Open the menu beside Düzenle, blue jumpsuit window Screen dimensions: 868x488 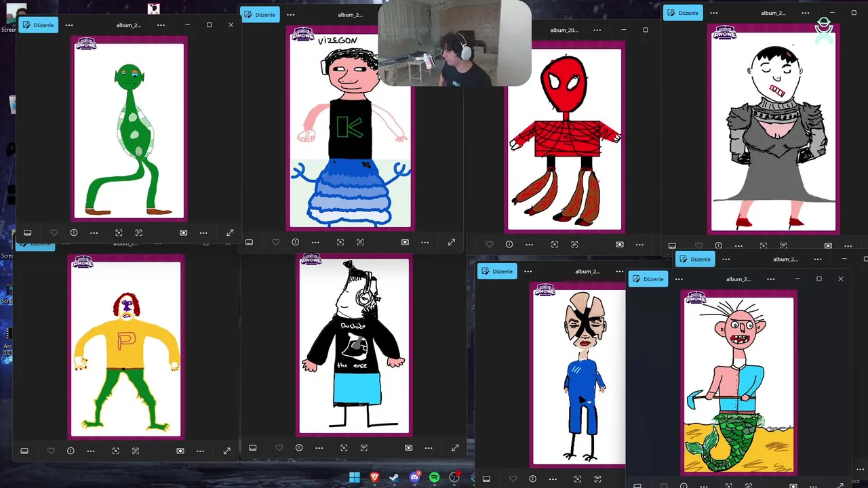click(x=528, y=271)
